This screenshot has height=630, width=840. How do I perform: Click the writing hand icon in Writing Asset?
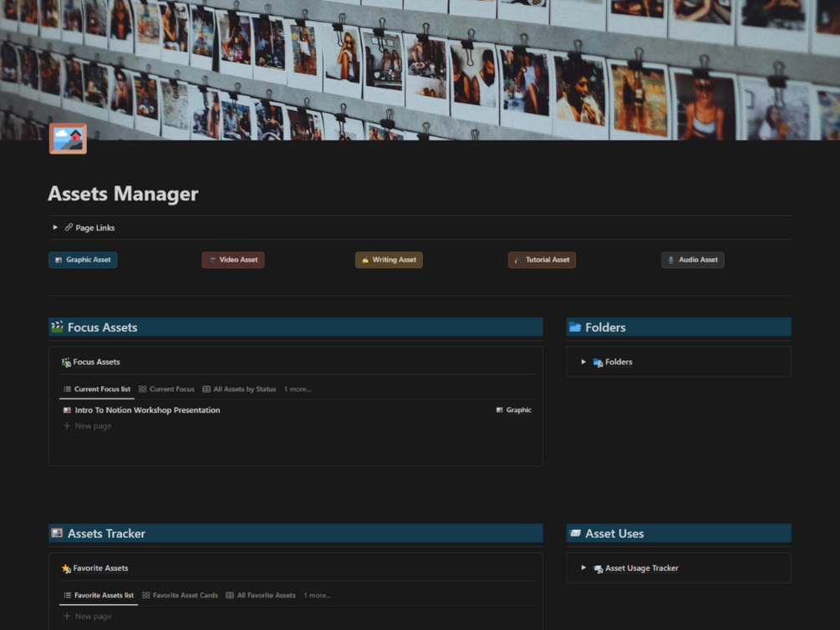[x=364, y=260]
